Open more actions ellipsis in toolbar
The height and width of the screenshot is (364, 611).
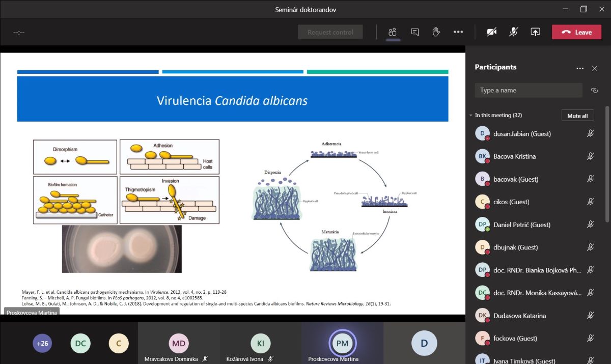(458, 32)
